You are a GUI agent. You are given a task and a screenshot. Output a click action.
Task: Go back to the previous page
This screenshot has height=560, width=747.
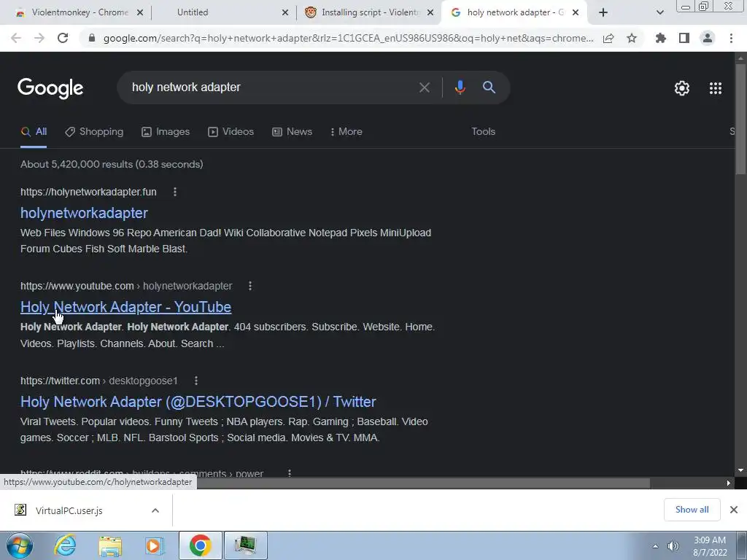pos(16,38)
